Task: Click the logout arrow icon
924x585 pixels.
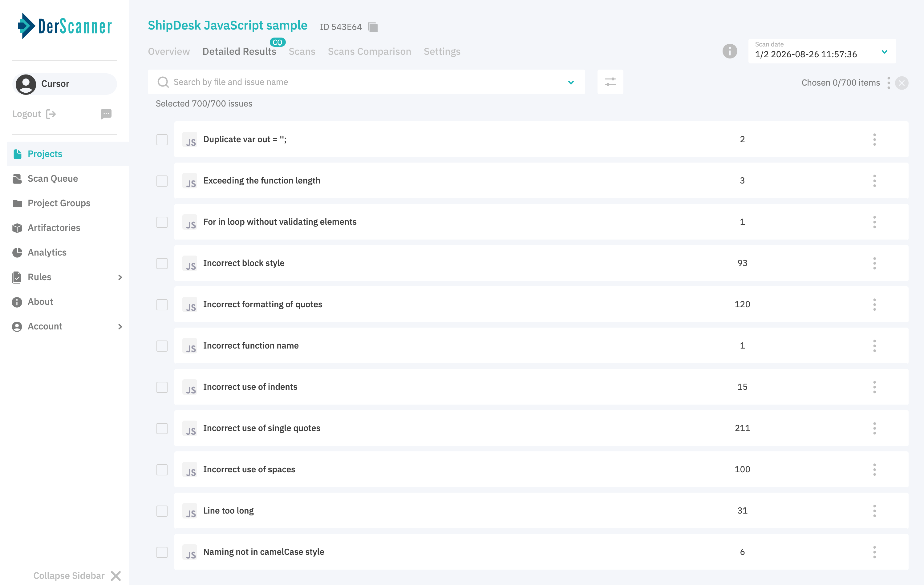Action: coord(51,114)
